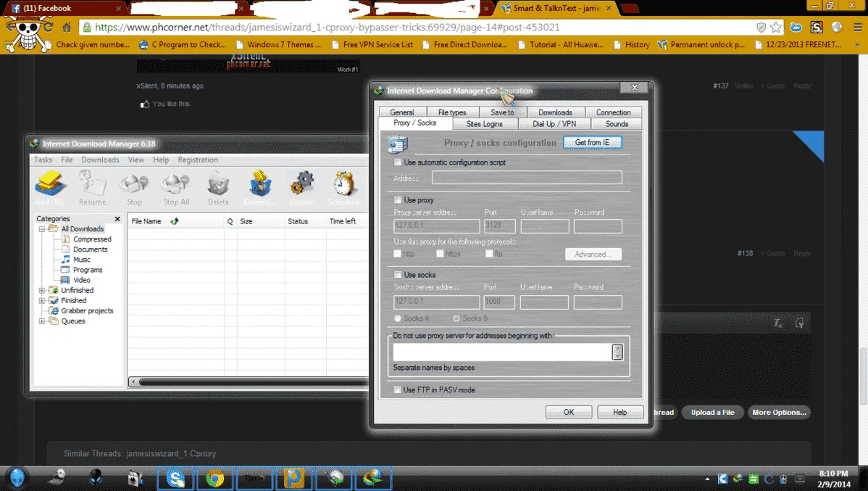Expand bookmarks overflow chevron
Viewport: 868px width, 491px height.
(857, 45)
